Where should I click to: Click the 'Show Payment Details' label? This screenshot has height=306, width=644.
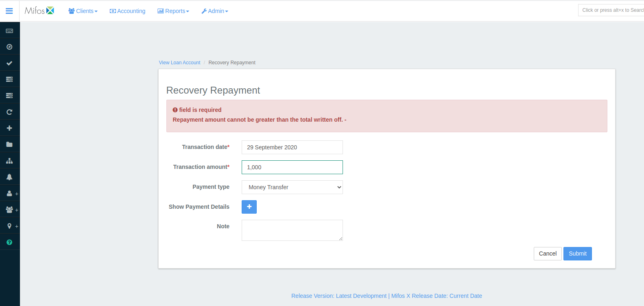(x=199, y=207)
